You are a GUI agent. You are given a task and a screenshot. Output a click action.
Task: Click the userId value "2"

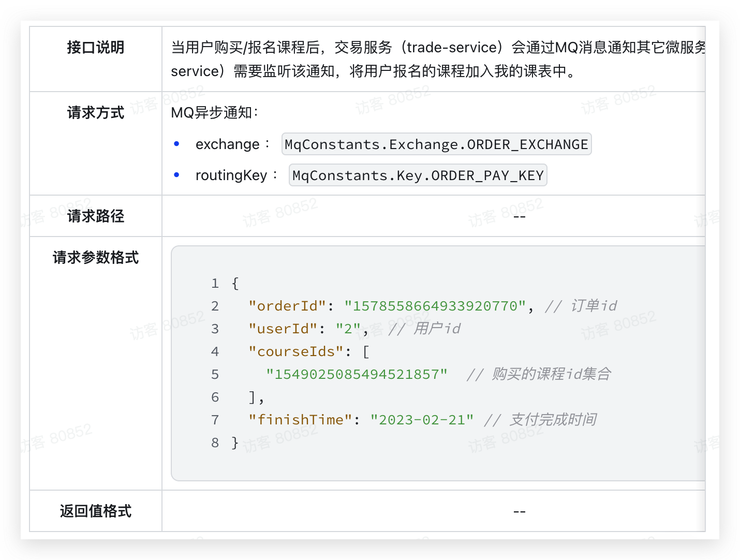[x=348, y=329]
